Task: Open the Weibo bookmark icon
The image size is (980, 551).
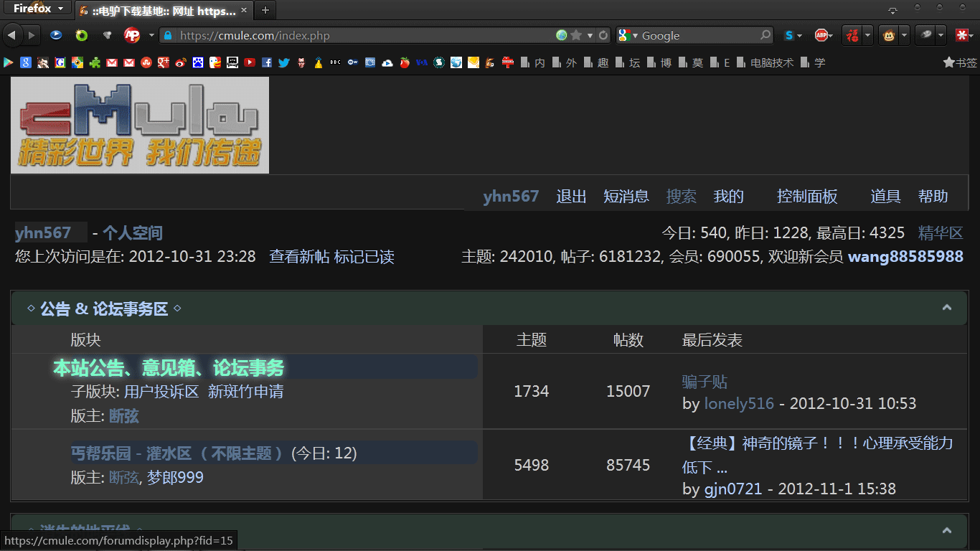Action: (x=180, y=62)
